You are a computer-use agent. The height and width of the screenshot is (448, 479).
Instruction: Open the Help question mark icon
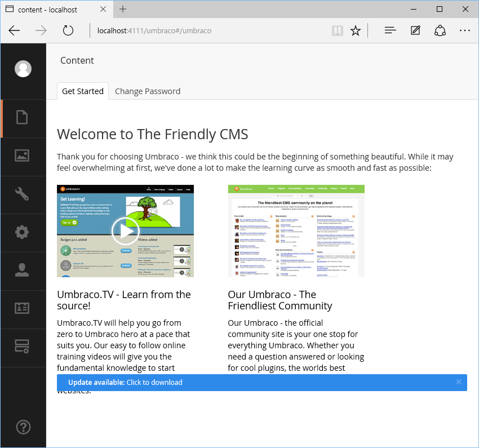tap(23, 427)
